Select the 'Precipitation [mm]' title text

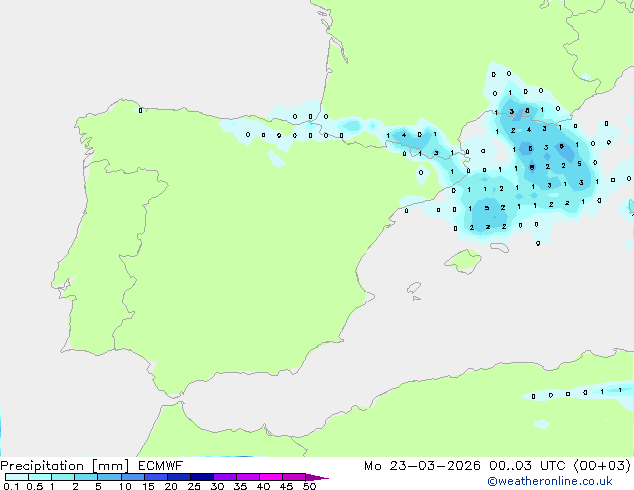(65, 466)
